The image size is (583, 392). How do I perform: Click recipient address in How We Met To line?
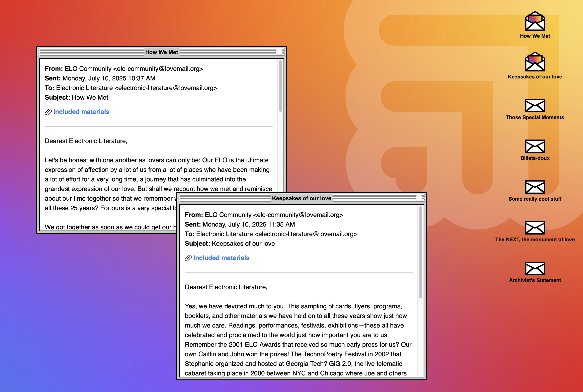(x=166, y=88)
